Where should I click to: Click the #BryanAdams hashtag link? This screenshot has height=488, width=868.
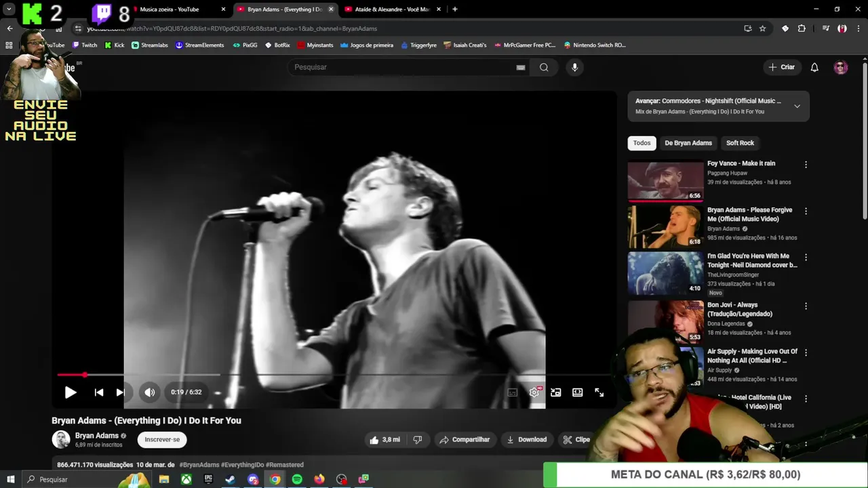[199, 465]
